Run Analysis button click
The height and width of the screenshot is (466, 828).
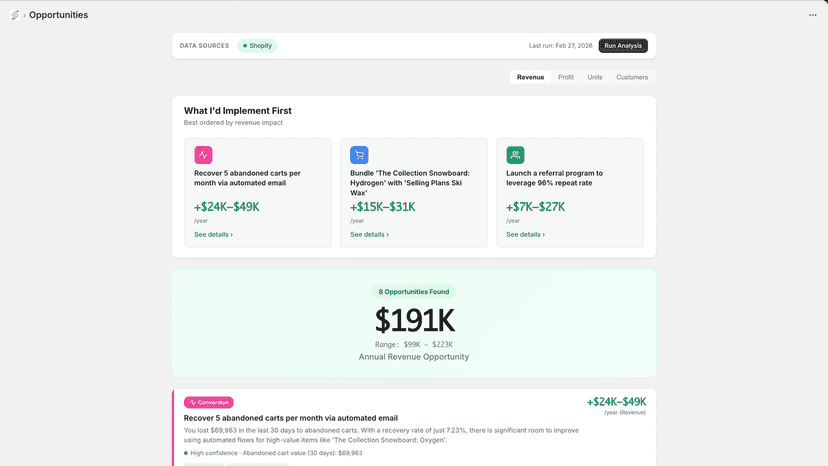coord(623,46)
